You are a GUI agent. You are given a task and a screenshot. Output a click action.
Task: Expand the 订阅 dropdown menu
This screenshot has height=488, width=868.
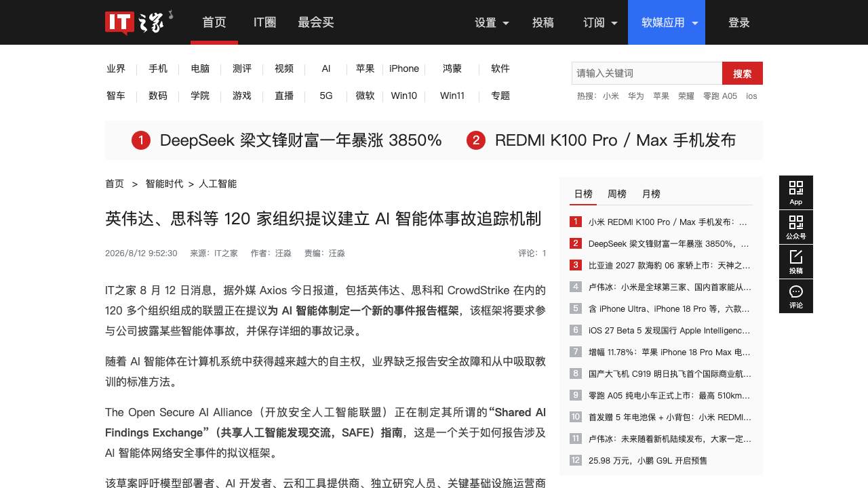(x=601, y=22)
